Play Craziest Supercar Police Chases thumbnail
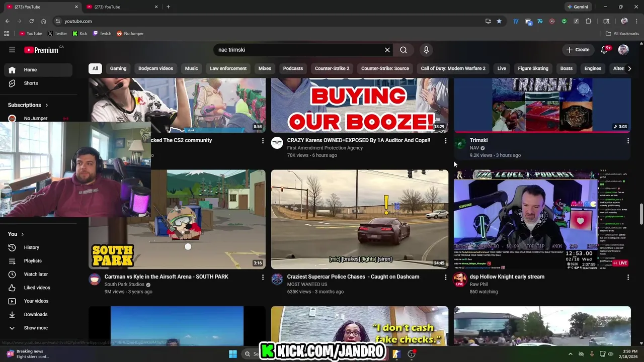644x362 pixels. click(x=360, y=219)
